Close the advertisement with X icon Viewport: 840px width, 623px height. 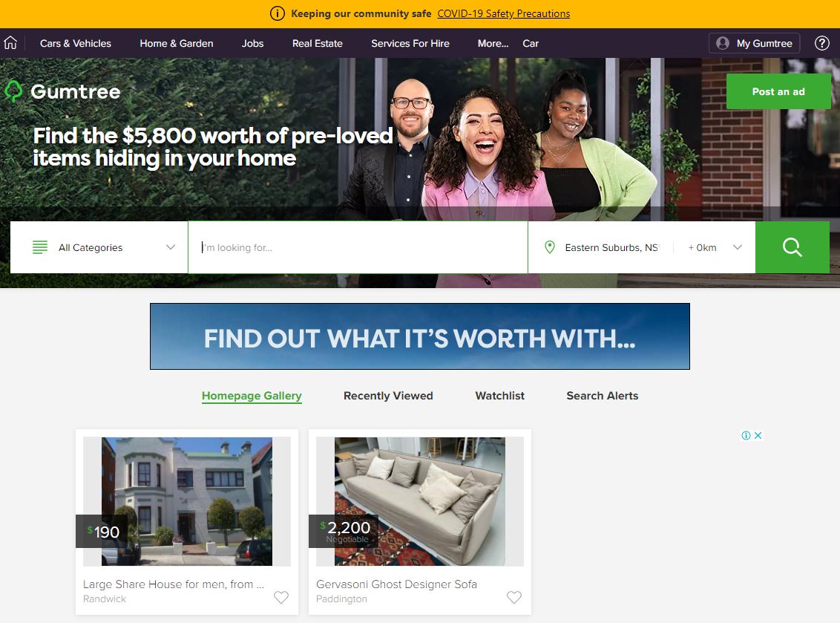(x=758, y=435)
